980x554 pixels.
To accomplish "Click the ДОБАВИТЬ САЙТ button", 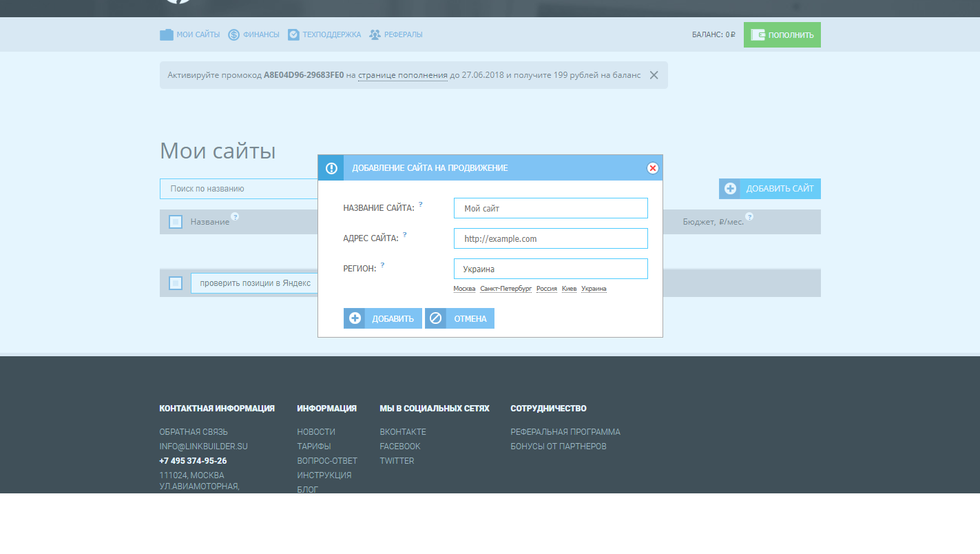I will pyautogui.click(x=770, y=189).
